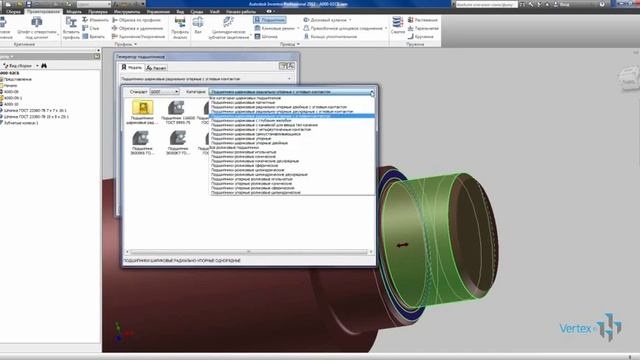Open the clevis pin (Штифт с отверстием) tool
640x360 pixels.
coord(37,28)
